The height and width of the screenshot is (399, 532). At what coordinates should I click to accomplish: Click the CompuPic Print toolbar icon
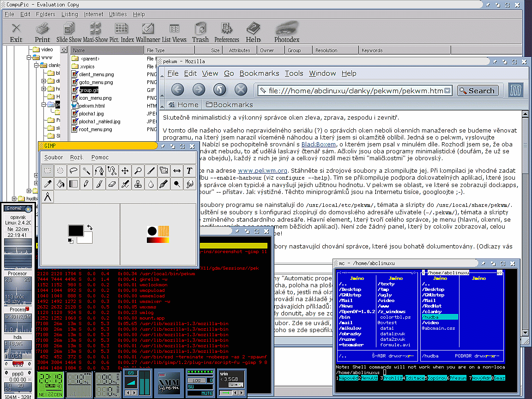pos(42,33)
